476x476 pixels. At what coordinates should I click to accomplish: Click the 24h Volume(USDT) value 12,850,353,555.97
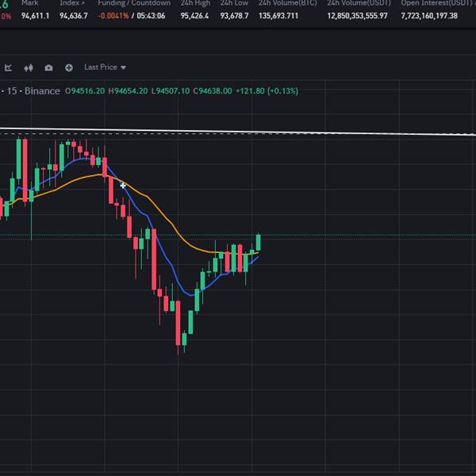pos(357,16)
